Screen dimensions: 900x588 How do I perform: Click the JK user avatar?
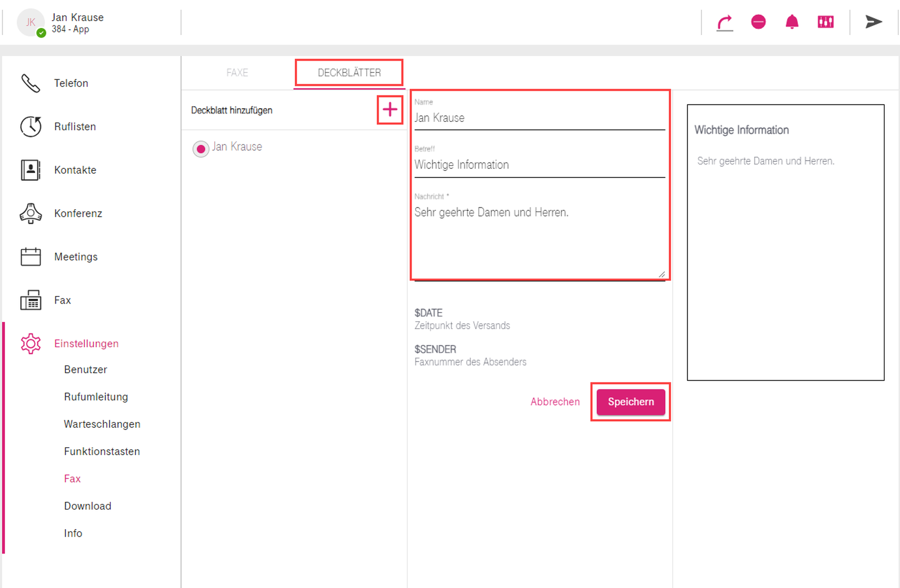pyautogui.click(x=30, y=22)
